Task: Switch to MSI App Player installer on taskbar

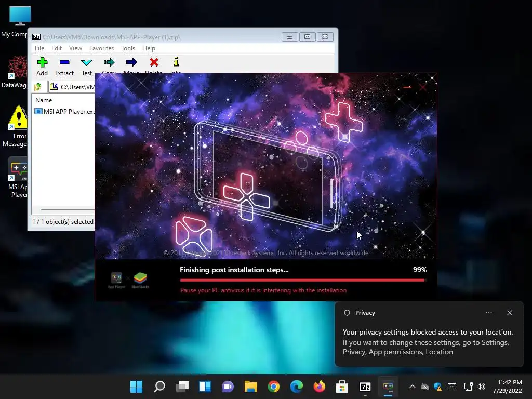Action: pyautogui.click(x=388, y=387)
